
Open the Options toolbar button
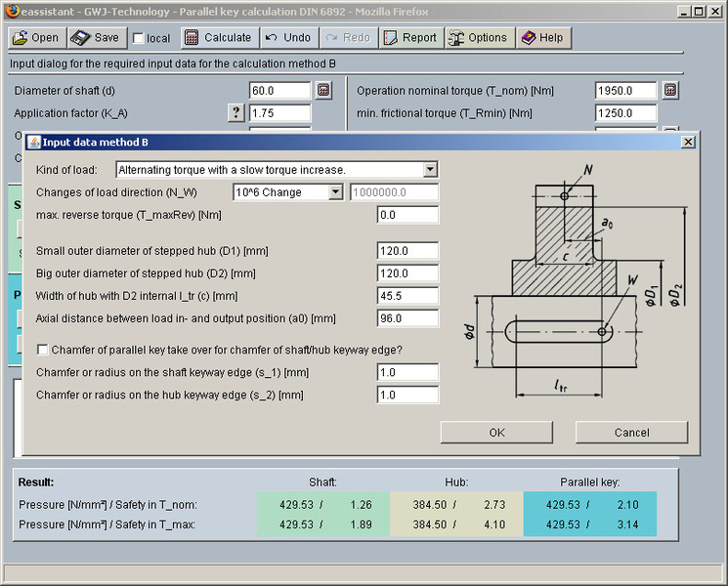pyautogui.click(x=478, y=38)
